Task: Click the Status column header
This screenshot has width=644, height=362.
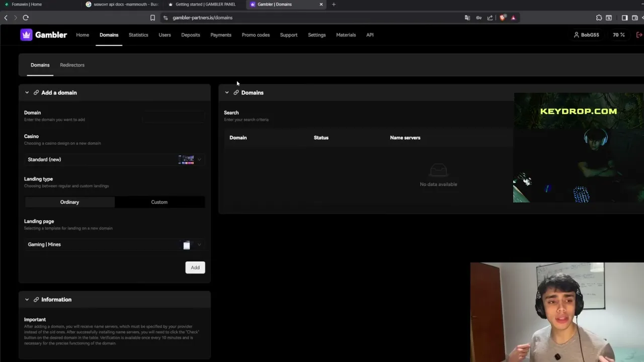Action: pyautogui.click(x=321, y=138)
